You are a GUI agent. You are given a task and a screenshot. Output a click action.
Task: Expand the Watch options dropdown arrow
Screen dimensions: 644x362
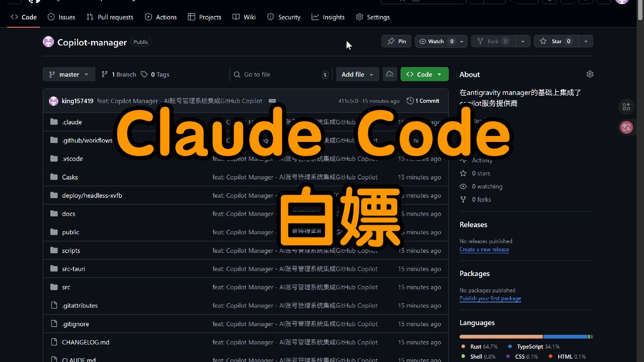462,41
